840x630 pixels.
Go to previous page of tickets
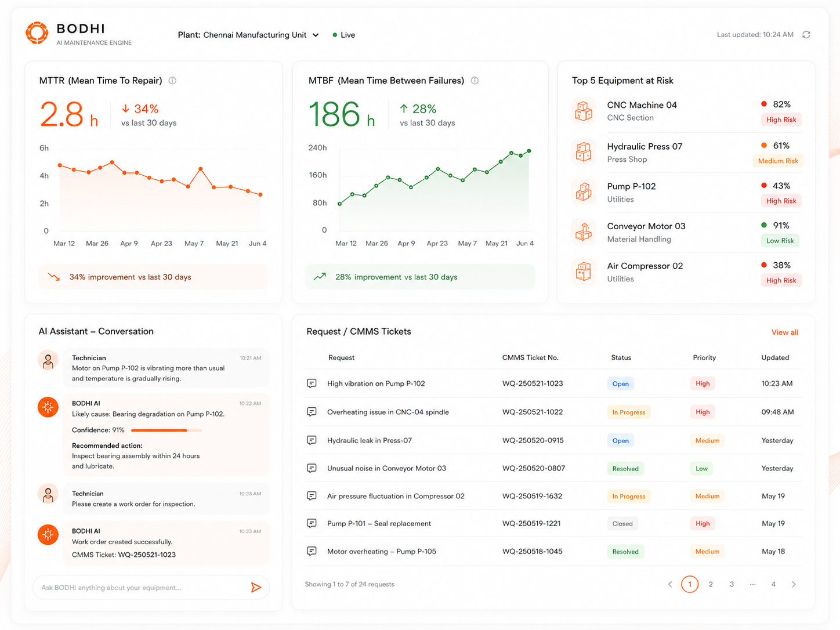(670, 584)
